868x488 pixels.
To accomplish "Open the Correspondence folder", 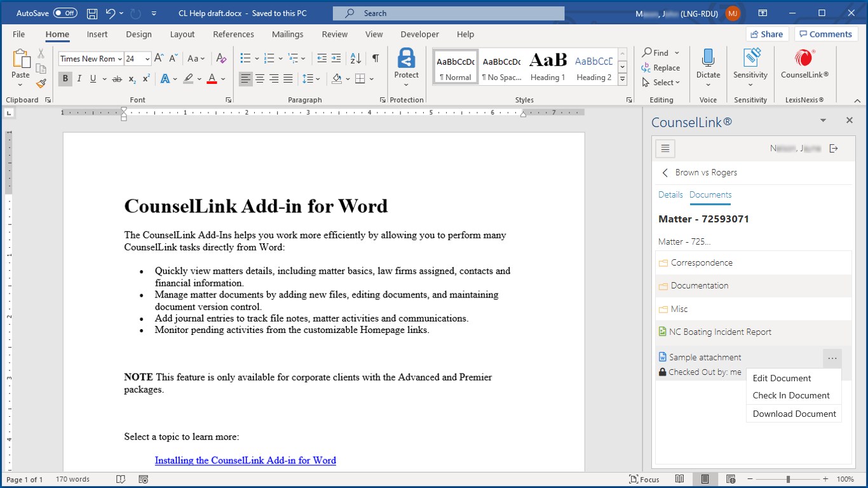I will coord(754,263).
